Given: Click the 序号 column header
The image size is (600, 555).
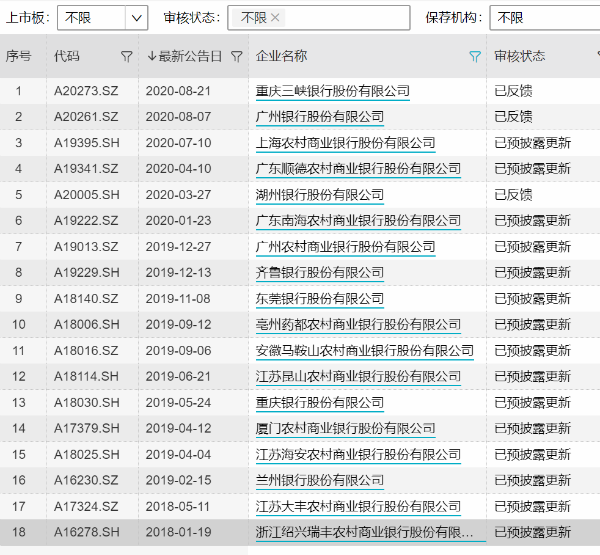Looking at the screenshot, I should 18,56.
